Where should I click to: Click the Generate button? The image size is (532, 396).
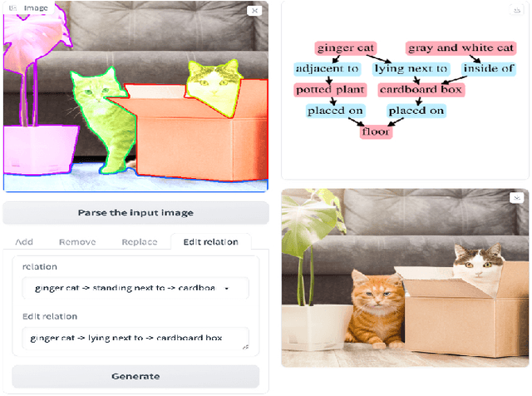click(135, 376)
